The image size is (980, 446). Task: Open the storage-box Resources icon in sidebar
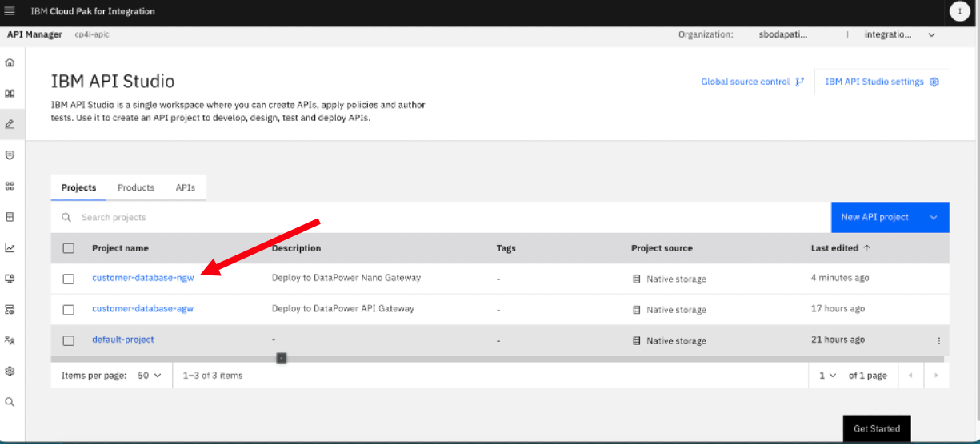(x=10, y=217)
